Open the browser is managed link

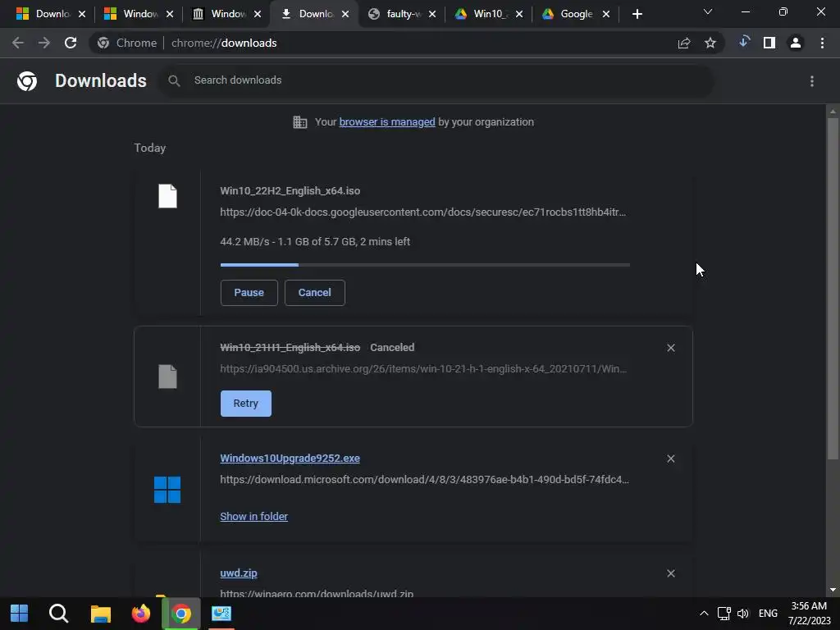pos(387,122)
